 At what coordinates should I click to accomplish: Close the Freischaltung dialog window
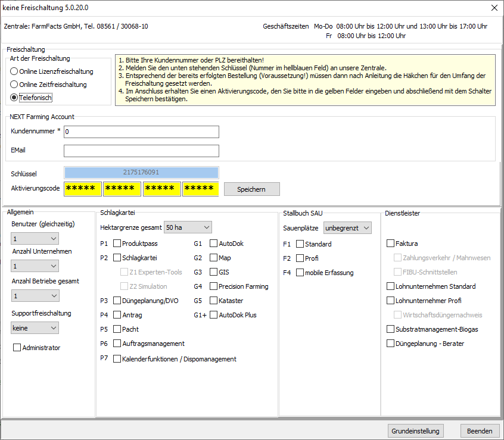pos(494,8)
